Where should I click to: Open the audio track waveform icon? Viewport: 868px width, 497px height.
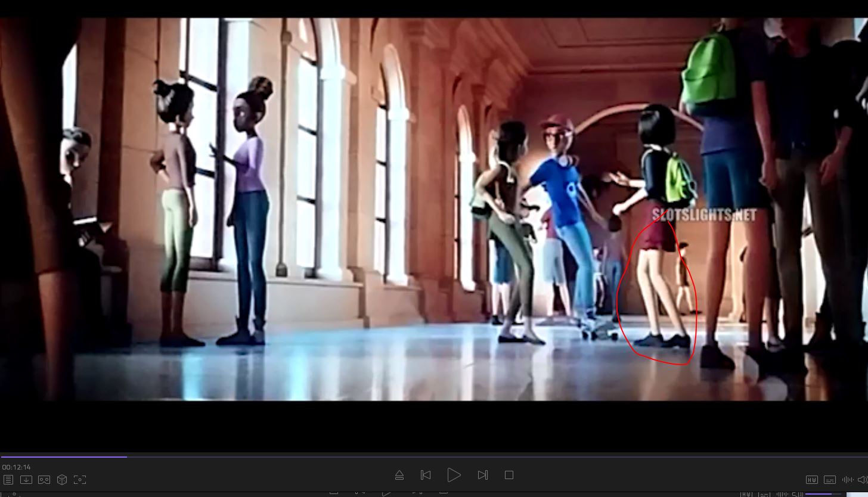pyautogui.click(x=847, y=480)
